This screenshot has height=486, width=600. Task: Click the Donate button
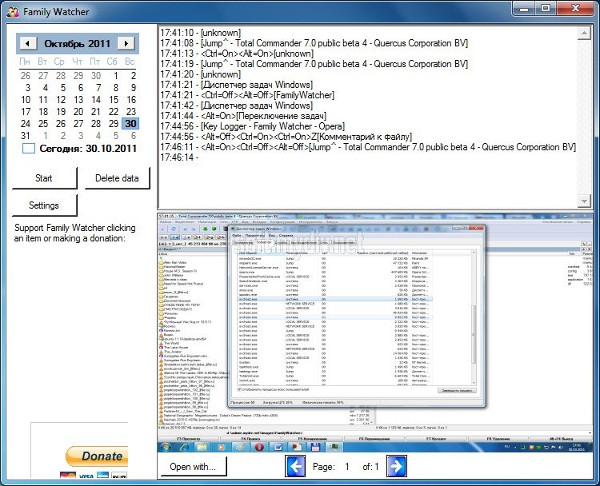coord(97,456)
